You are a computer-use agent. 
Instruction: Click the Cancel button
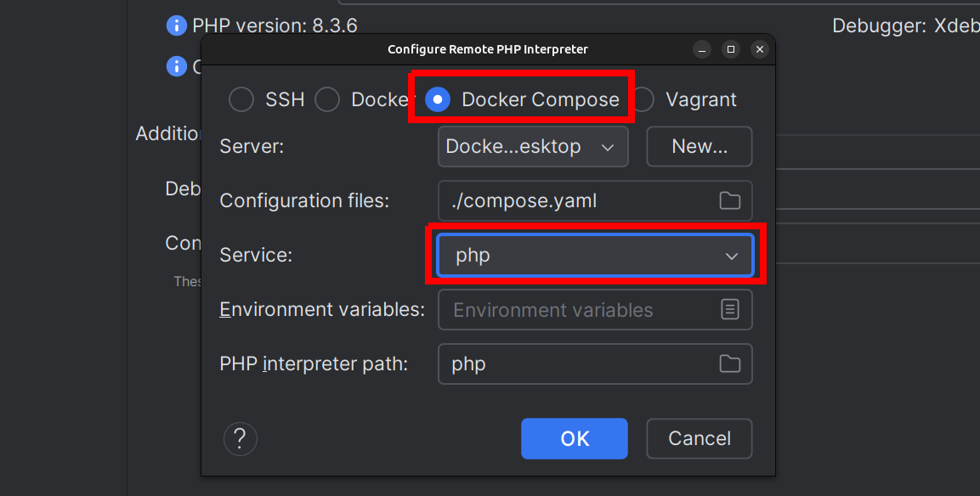point(700,438)
